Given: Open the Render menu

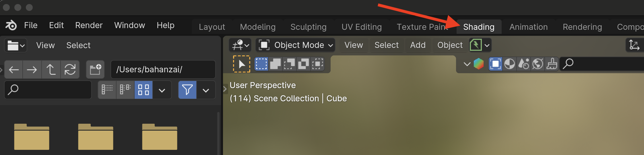Looking at the screenshot, I should coord(89,25).
